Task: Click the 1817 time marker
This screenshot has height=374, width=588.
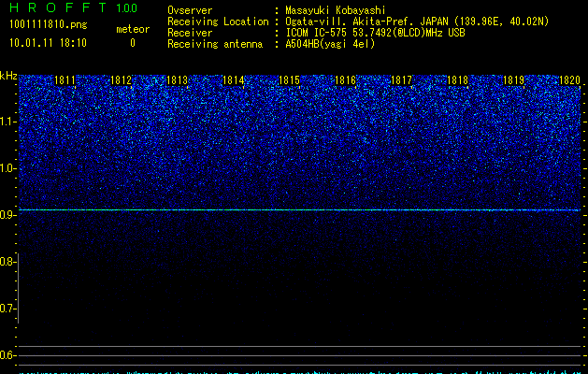Action: 401,80
